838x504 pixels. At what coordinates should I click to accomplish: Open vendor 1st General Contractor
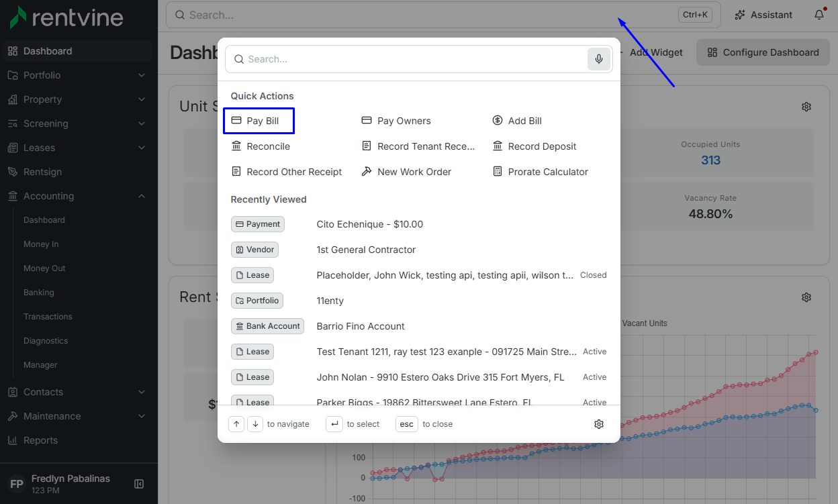[x=419, y=250]
